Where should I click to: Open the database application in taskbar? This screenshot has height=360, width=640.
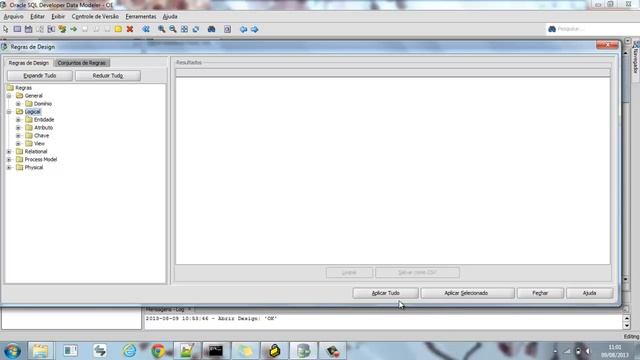pyautogui.click(x=303, y=351)
